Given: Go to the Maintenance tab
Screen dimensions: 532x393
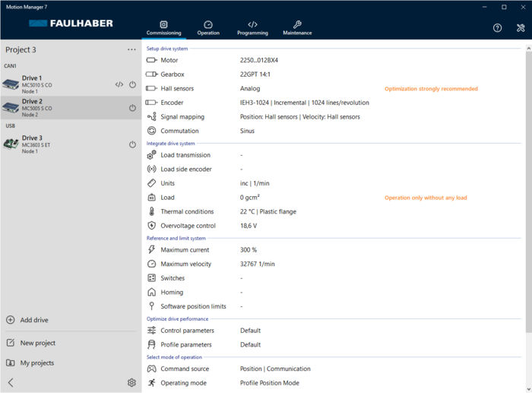Looking at the screenshot, I should tap(297, 28).
